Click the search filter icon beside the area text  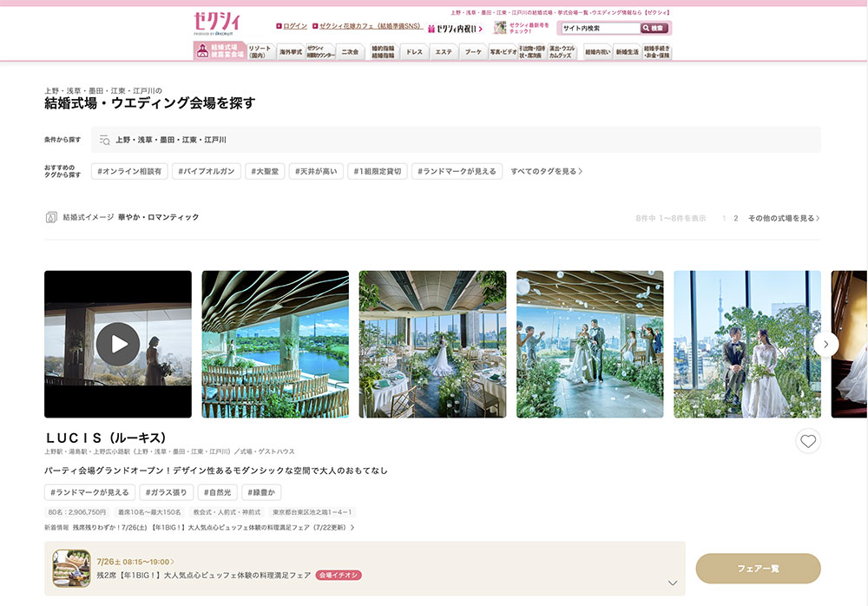click(104, 140)
